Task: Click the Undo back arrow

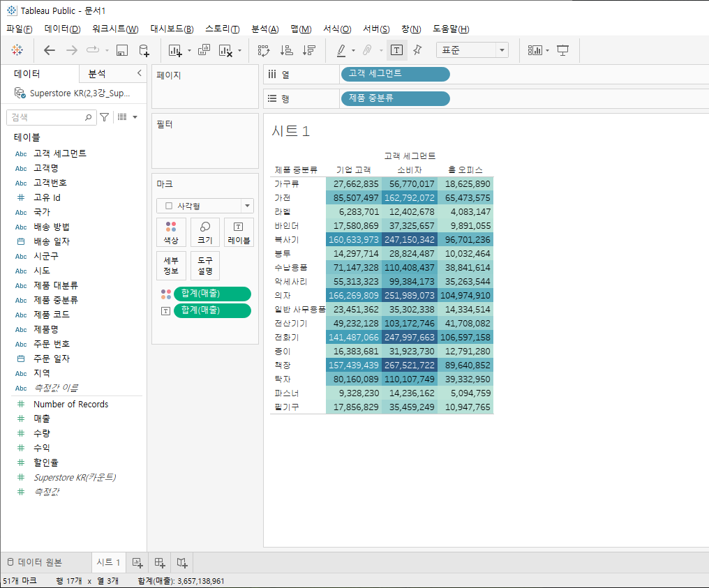Action: [50, 50]
